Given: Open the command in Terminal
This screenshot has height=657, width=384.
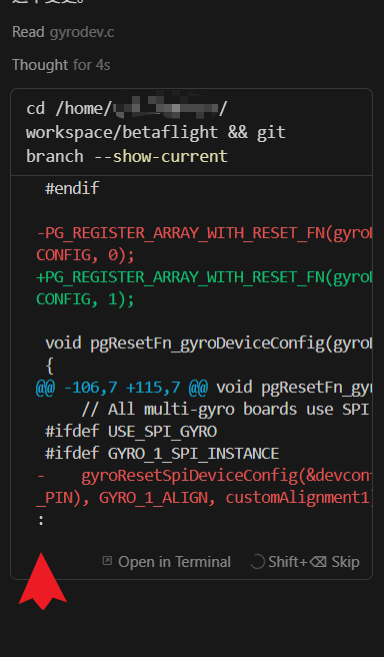Looking at the screenshot, I should coord(167,562).
